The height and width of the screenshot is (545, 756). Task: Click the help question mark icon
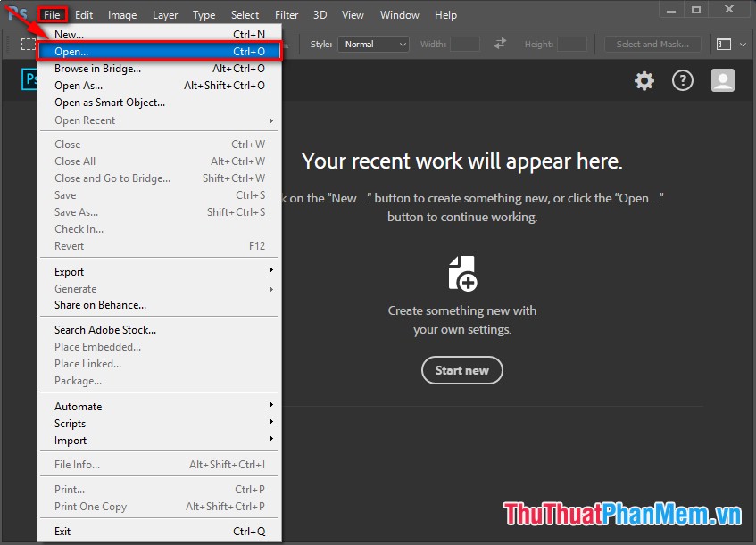[x=683, y=81]
